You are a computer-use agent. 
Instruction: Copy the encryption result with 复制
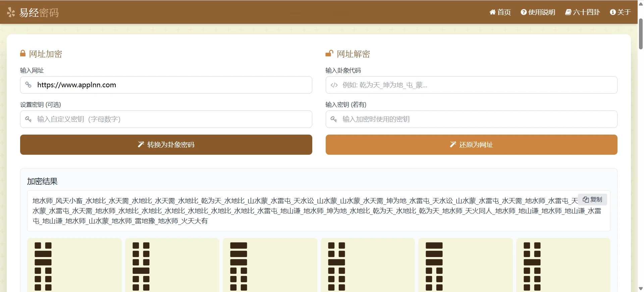[592, 199]
